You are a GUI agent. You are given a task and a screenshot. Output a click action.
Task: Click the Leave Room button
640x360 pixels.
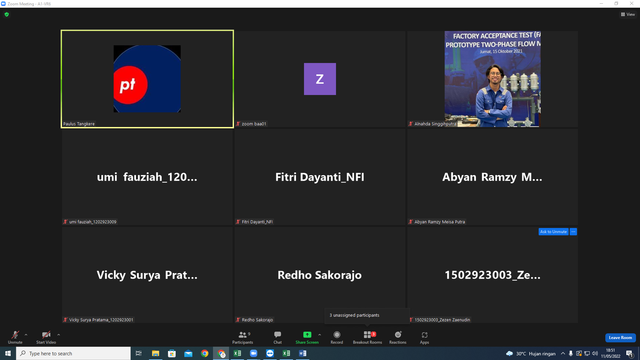(x=620, y=338)
